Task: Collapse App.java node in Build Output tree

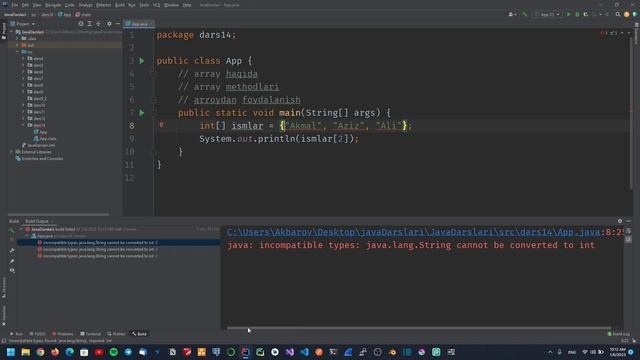Action: point(27,236)
